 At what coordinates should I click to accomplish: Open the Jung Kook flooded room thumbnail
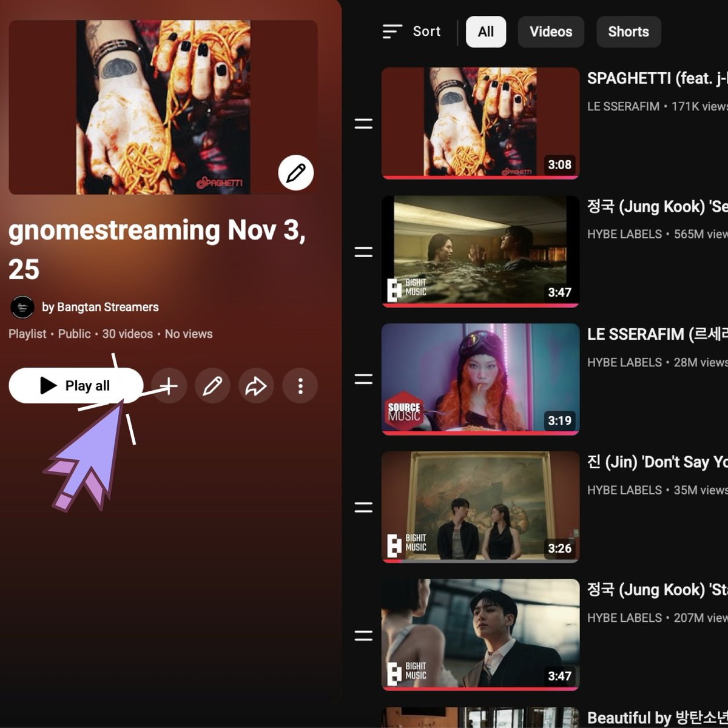[480, 251]
